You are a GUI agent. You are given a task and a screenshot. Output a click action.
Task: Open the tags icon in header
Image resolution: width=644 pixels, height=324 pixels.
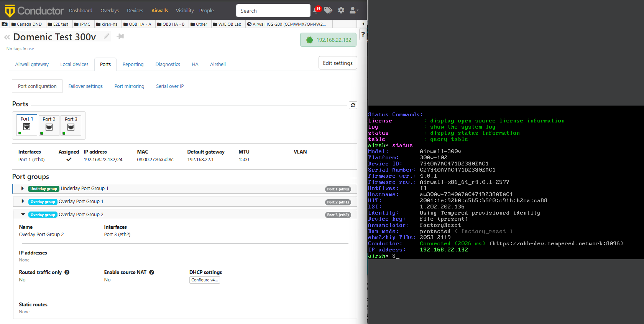328,10
